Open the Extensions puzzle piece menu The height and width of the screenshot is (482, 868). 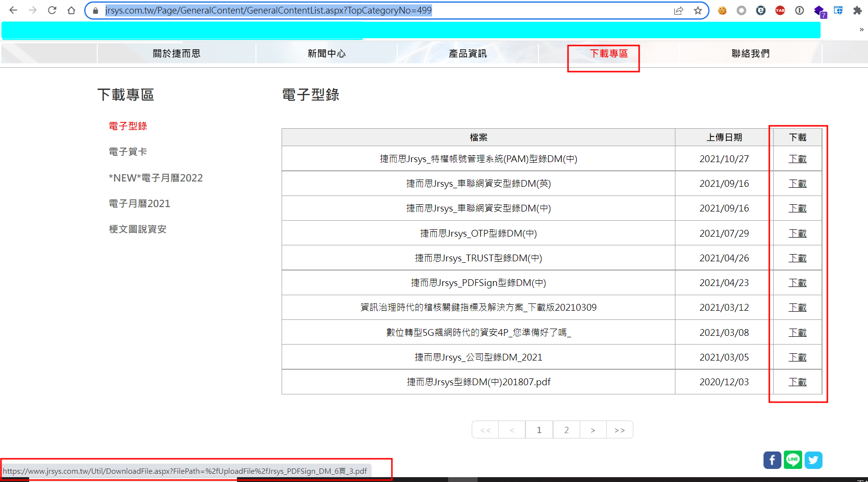[x=857, y=10]
